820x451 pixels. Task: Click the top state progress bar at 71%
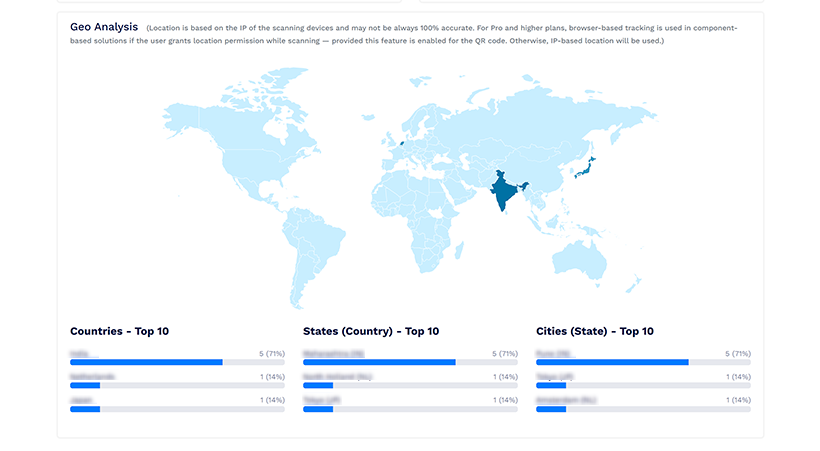[410, 362]
